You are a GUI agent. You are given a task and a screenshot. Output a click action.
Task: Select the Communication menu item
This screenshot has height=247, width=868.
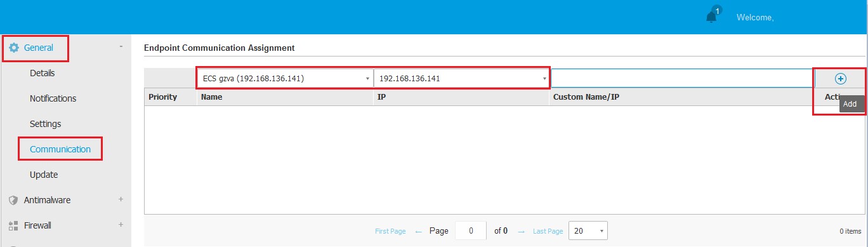point(60,149)
